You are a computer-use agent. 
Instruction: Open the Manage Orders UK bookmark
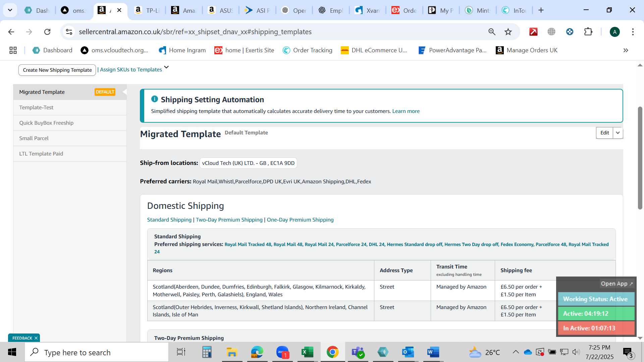(x=527, y=50)
